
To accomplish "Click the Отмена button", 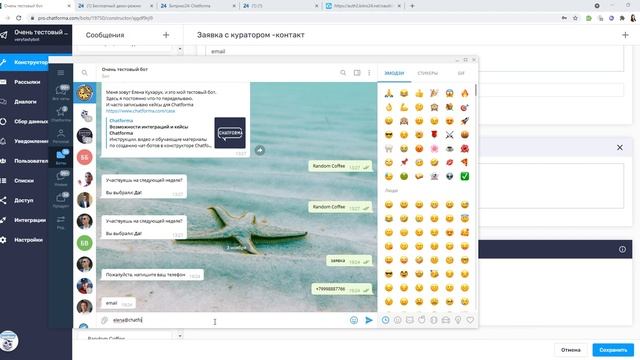I will (x=571, y=350).
